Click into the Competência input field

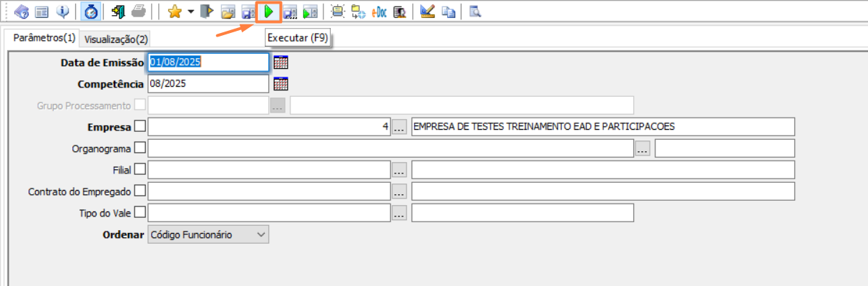pyautogui.click(x=208, y=84)
